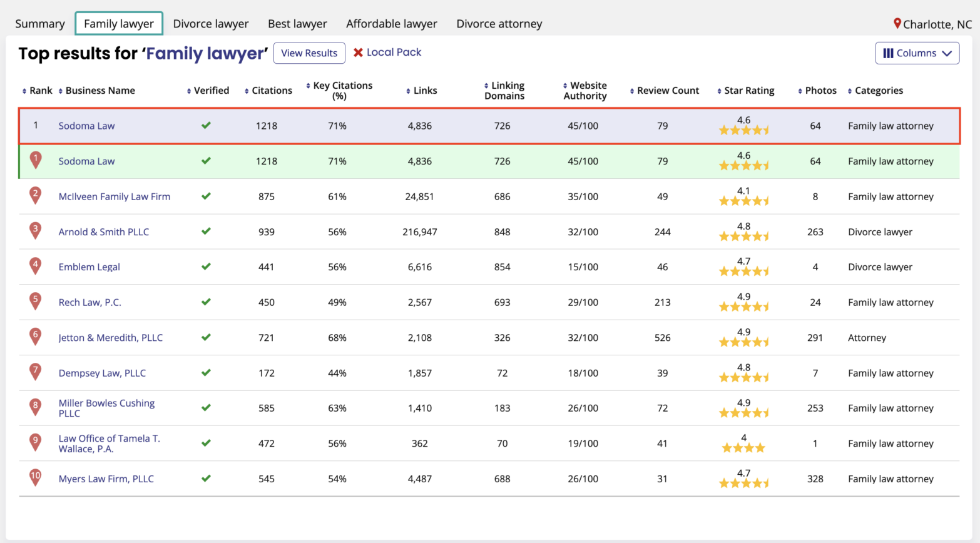Switch to the Summary tab
The width and height of the screenshot is (980, 543).
coord(39,23)
